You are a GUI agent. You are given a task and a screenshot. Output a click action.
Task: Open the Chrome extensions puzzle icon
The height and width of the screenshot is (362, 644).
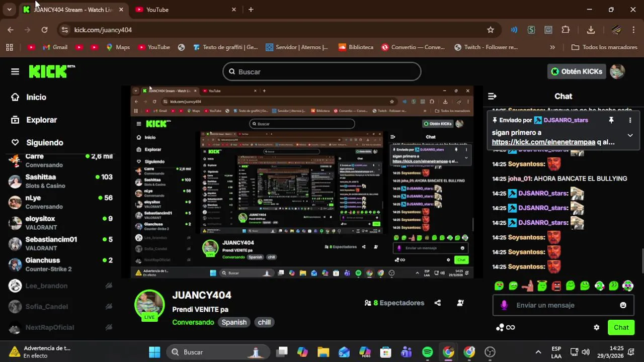pos(566,30)
